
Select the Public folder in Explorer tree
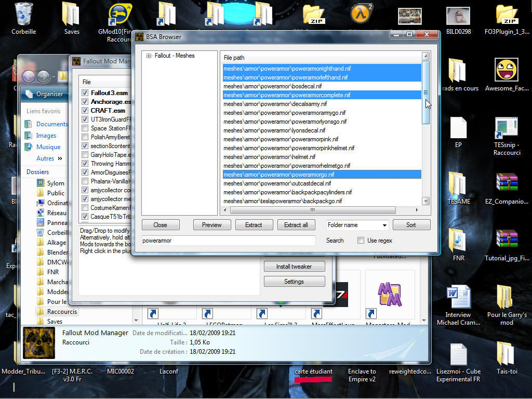56,193
